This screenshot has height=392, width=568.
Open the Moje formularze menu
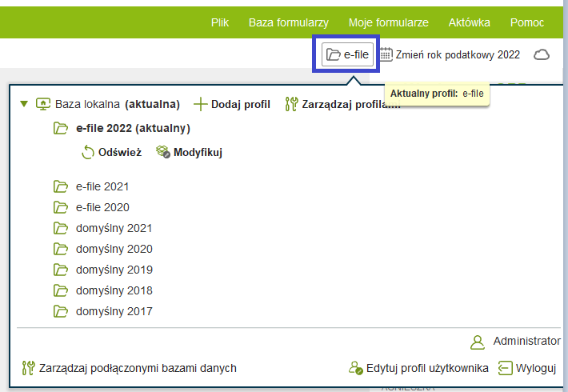tap(388, 22)
